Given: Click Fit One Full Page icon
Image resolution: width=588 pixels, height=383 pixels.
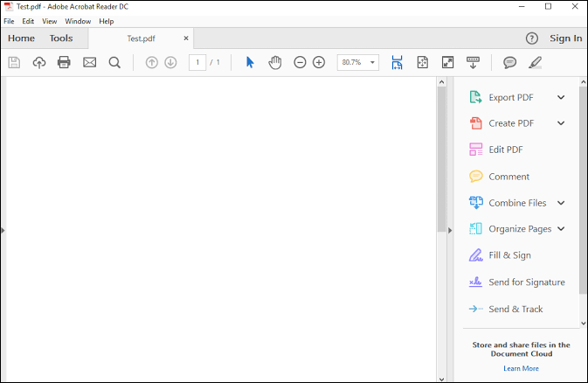Looking at the screenshot, I should coord(423,62).
